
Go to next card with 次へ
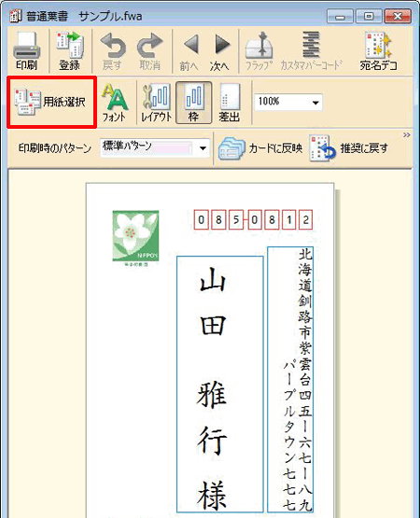219,52
